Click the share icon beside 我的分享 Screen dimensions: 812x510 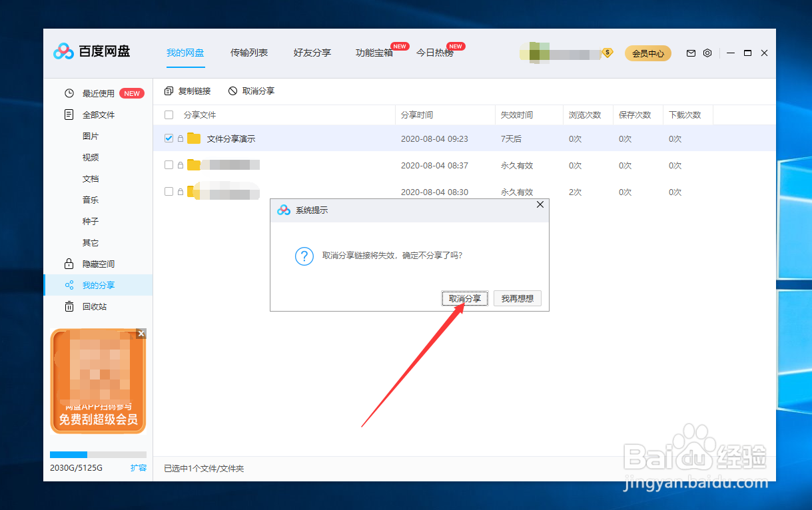click(x=69, y=285)
